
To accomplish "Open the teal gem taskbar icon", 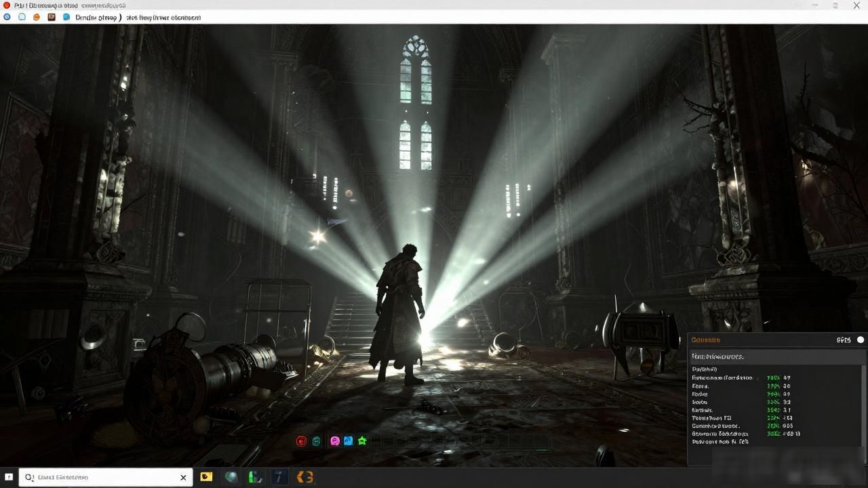I will (x=232, y=477).
